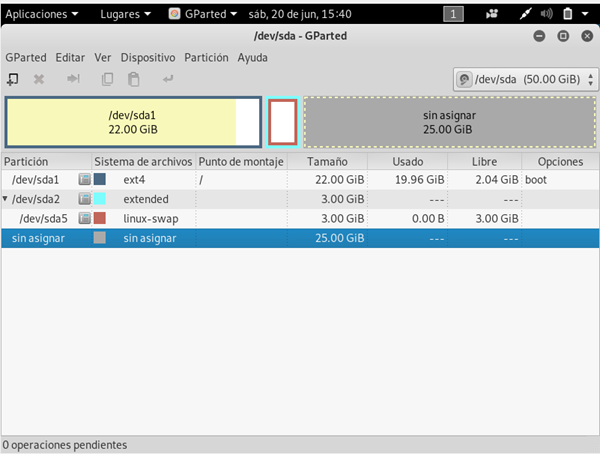The image size is (600, 454).
Task: Select the swap partition block in disk map
Action: click(x=283, y=122)
